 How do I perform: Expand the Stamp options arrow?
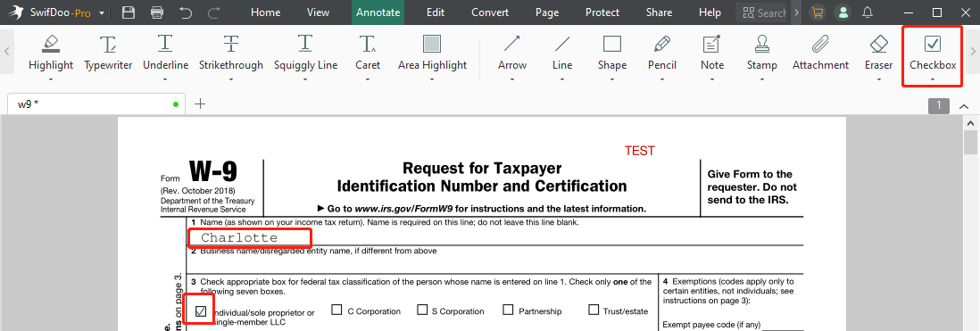[x=762, y=79]
